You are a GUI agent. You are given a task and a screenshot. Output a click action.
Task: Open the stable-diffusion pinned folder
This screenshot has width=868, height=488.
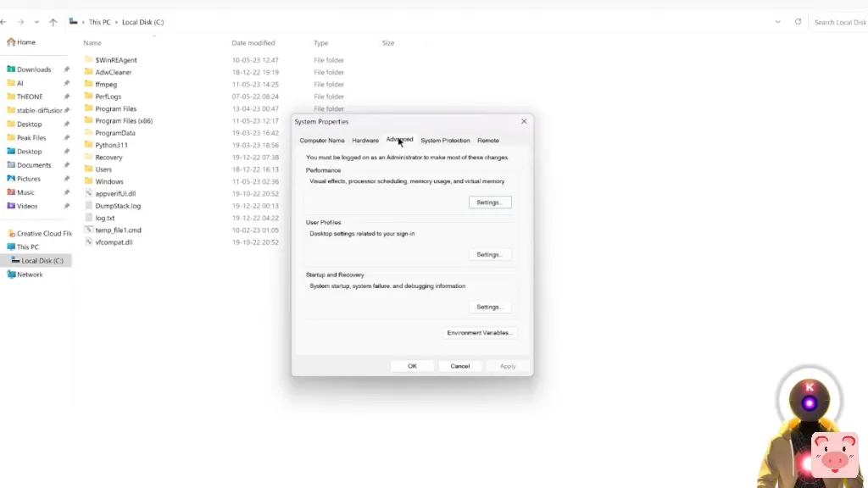click(39, 110)
